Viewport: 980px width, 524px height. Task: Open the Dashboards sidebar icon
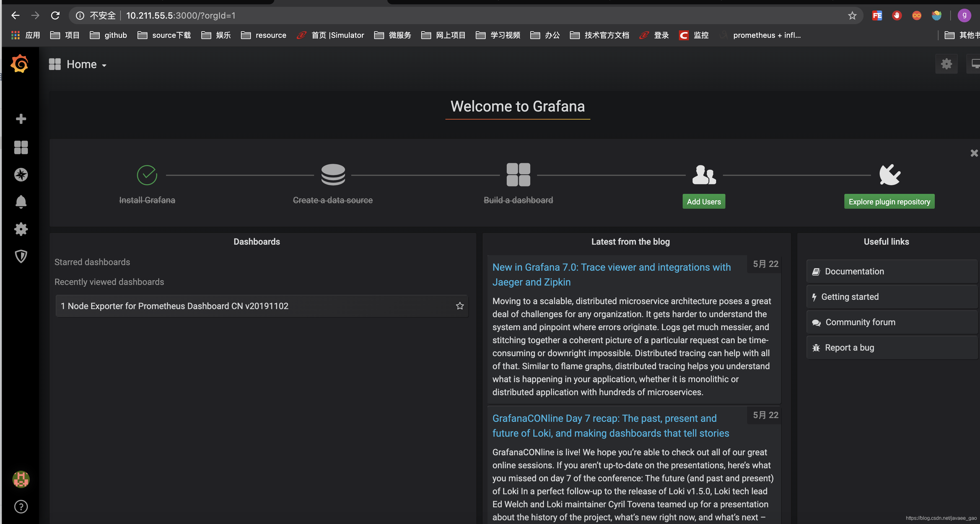click(21, 147)
